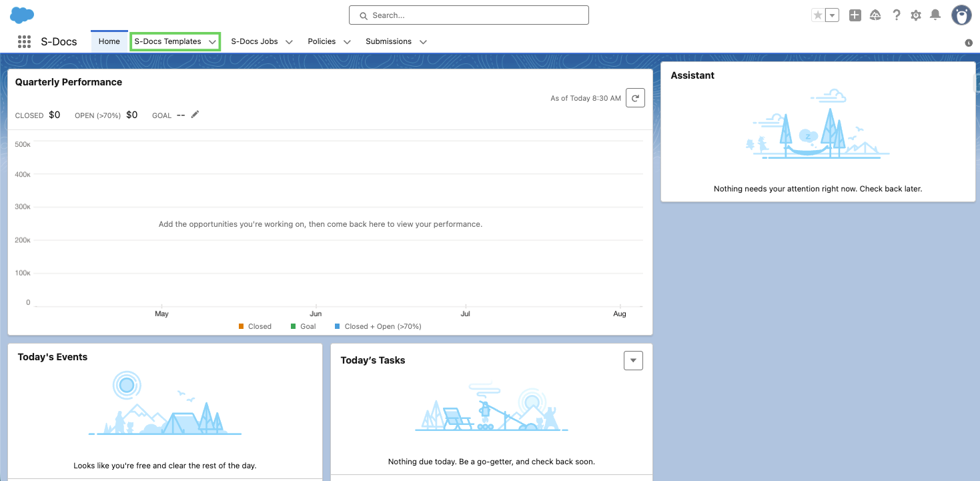Select the Home tab
980x481 pixels.
[109, 41]
